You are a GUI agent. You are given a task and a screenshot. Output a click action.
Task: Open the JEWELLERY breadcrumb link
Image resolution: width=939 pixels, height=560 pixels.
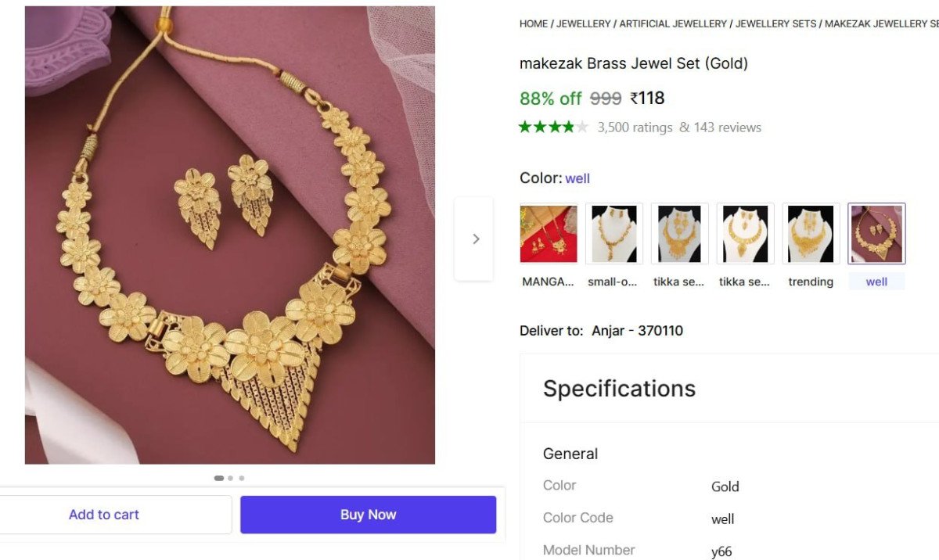584,24
